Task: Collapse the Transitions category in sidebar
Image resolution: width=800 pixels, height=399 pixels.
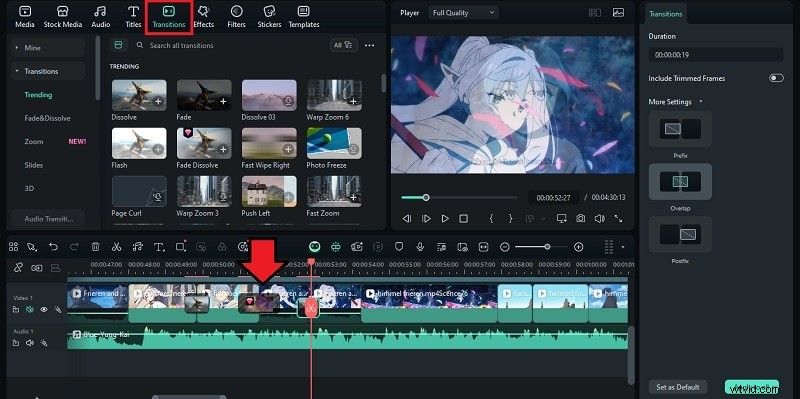Action: click(x=48, y=71)
